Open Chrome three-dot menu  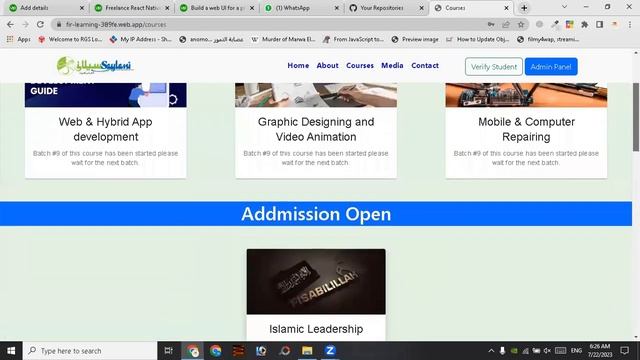(x=630, y=24)
